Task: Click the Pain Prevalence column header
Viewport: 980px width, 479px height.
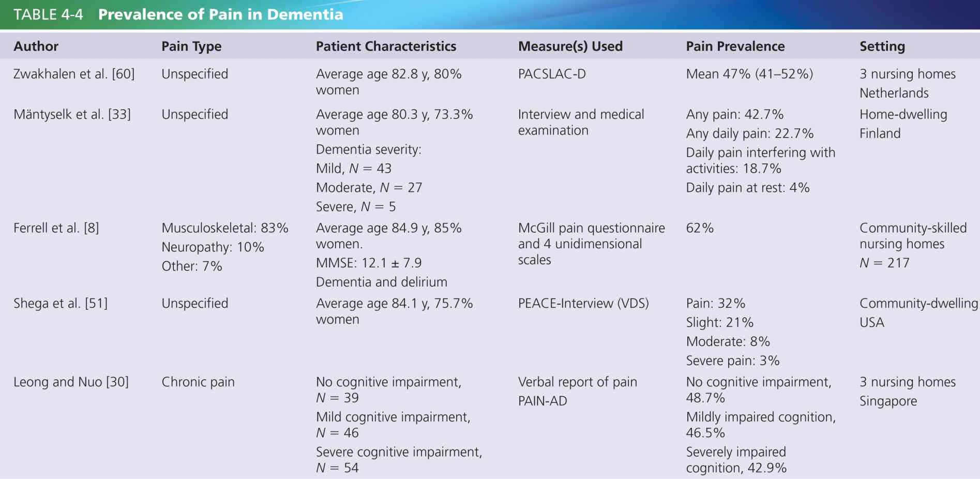Action: pyautogui.click(x=735, y=47)
